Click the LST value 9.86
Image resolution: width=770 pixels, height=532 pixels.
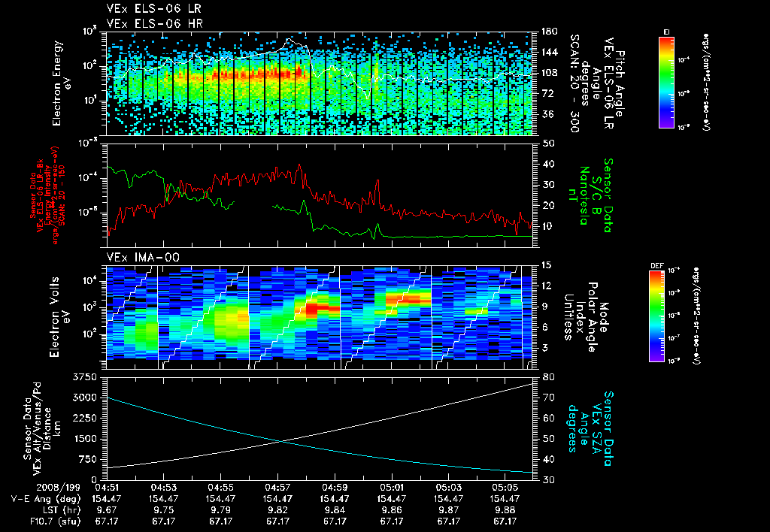(392, 510)
